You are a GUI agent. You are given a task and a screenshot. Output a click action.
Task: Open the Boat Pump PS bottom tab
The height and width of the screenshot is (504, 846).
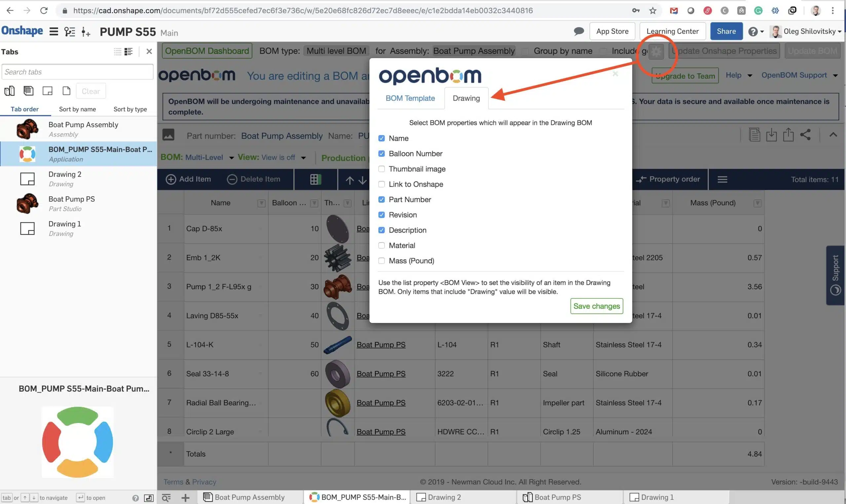570,497
